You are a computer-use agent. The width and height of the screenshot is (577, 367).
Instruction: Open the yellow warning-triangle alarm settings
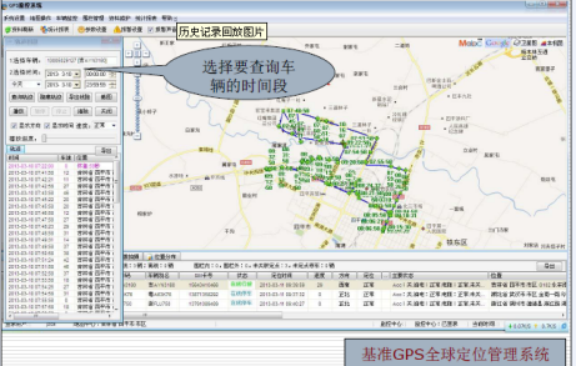(x=117, y=29)
